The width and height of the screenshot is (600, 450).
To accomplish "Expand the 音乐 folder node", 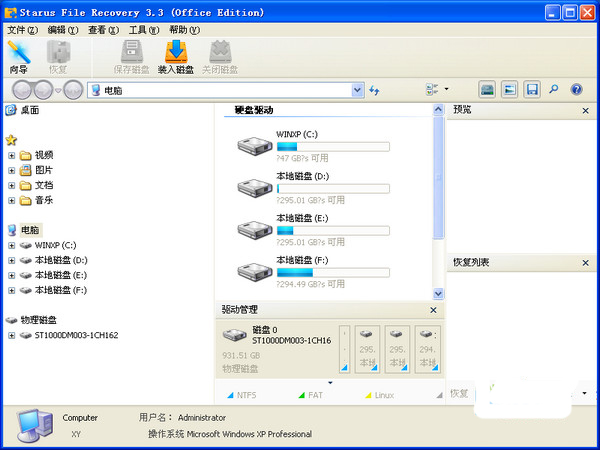I will (11, 201).
